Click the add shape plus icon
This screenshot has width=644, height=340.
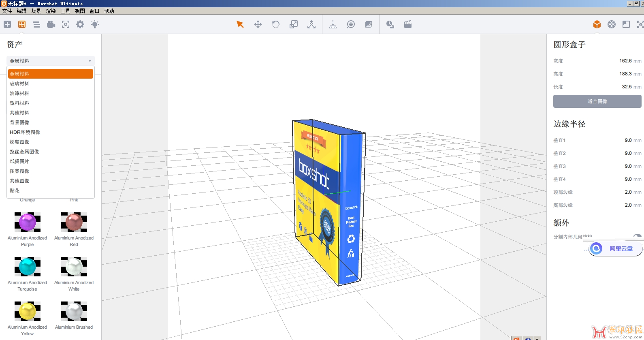point(7,24)
